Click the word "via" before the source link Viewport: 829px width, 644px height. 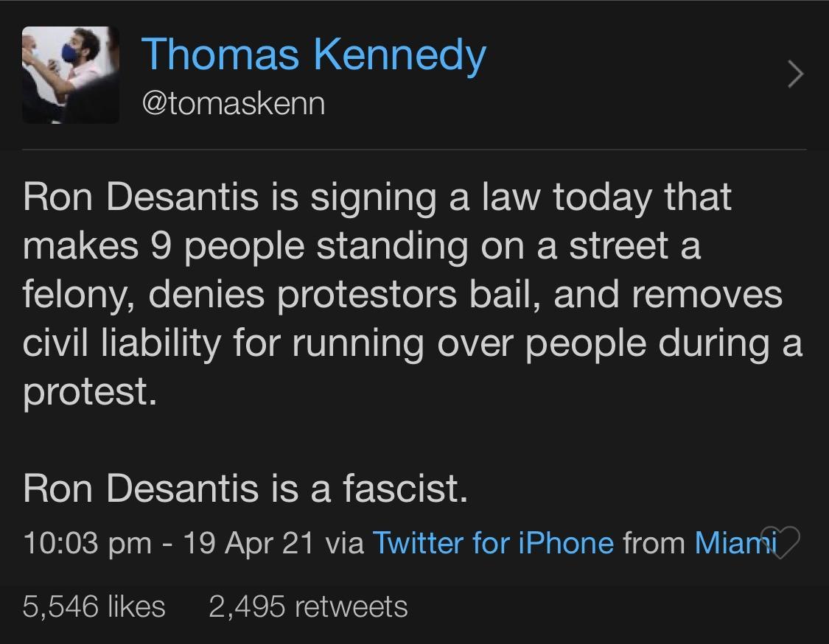tap(343, 543)
